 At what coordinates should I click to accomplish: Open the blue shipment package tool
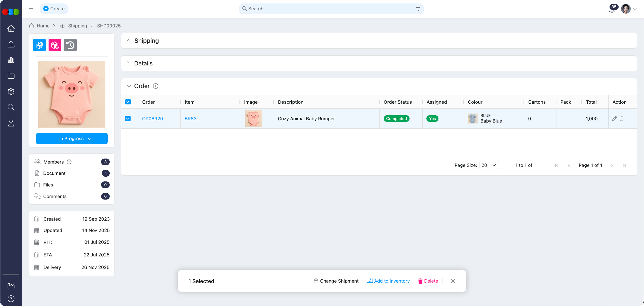click(x=39, y=45)
